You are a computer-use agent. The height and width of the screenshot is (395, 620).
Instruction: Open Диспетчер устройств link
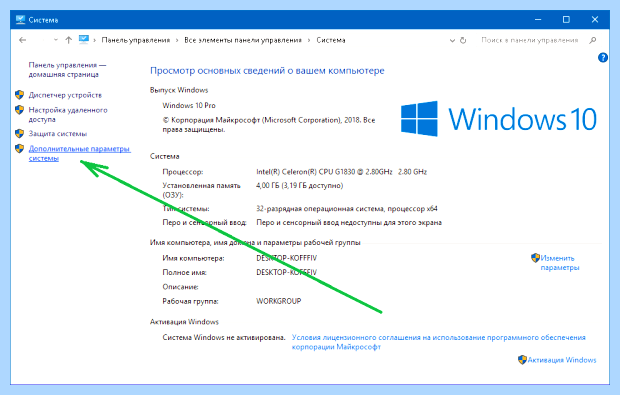pos(65,95)
